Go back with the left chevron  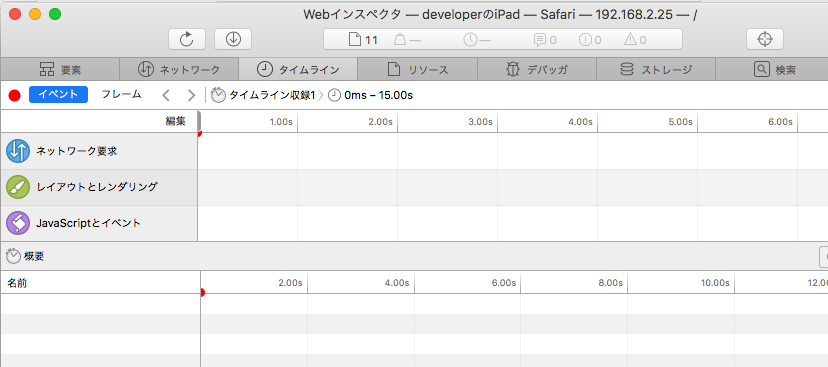coord(166,96)
